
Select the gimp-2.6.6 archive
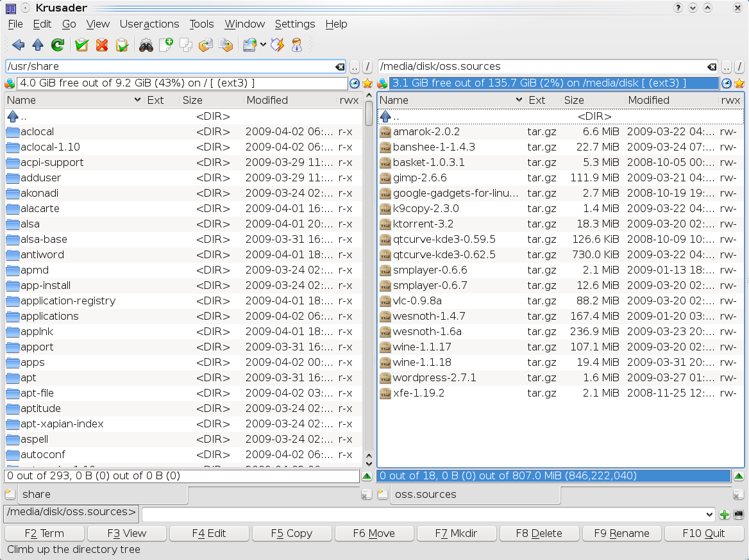tap(561, 178)
